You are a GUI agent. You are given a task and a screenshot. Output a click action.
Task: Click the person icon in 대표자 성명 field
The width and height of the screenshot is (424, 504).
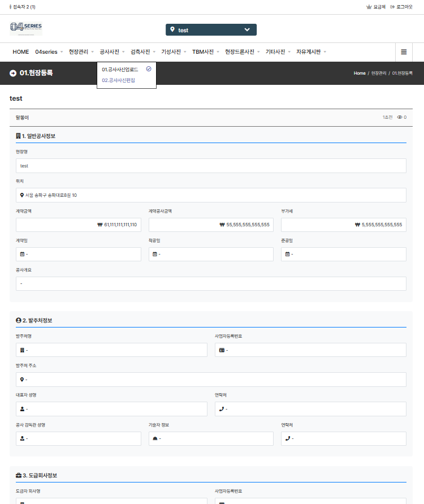[22, 409]
